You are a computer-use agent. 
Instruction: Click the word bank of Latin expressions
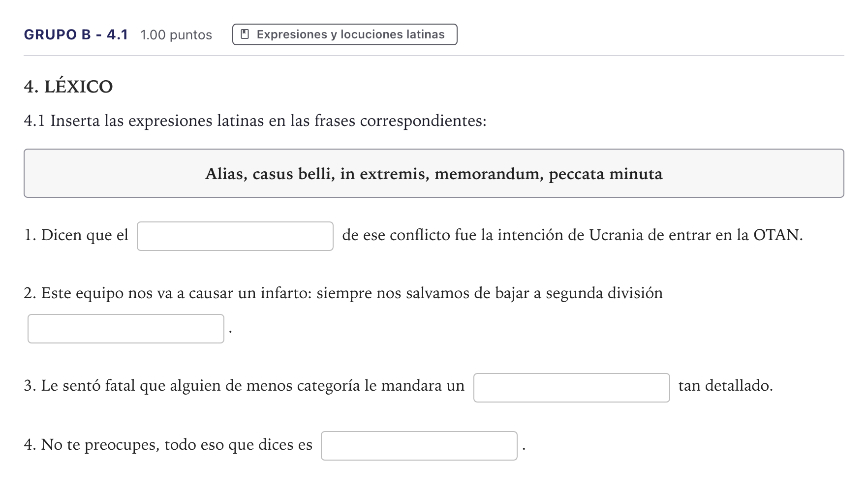[x=434, y=173]
